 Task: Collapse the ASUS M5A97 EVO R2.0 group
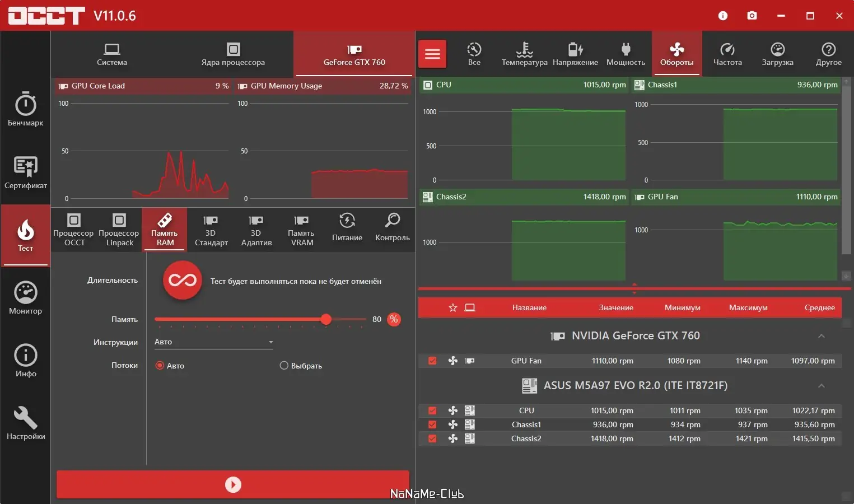point(822,386)
